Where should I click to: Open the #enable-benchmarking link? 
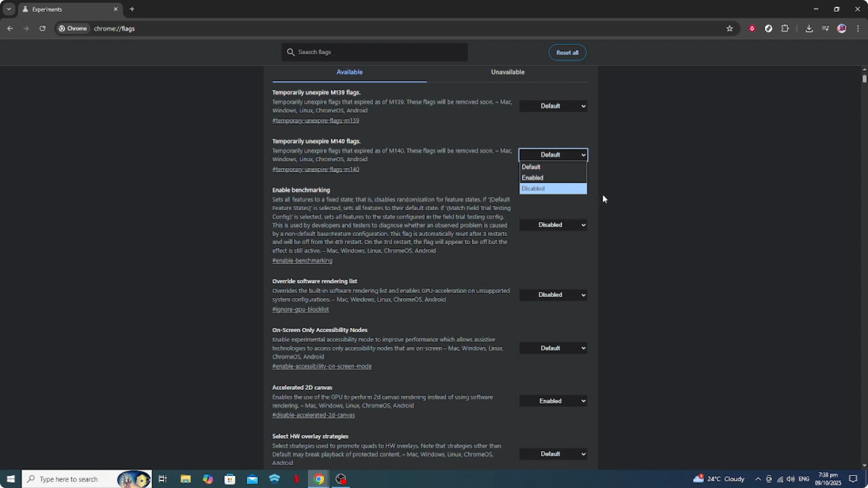coord(302,260)
